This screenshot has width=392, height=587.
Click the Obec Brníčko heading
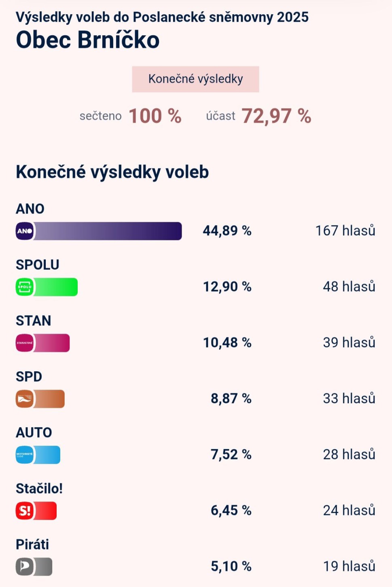pyautogui.click(x=88, y=40)
